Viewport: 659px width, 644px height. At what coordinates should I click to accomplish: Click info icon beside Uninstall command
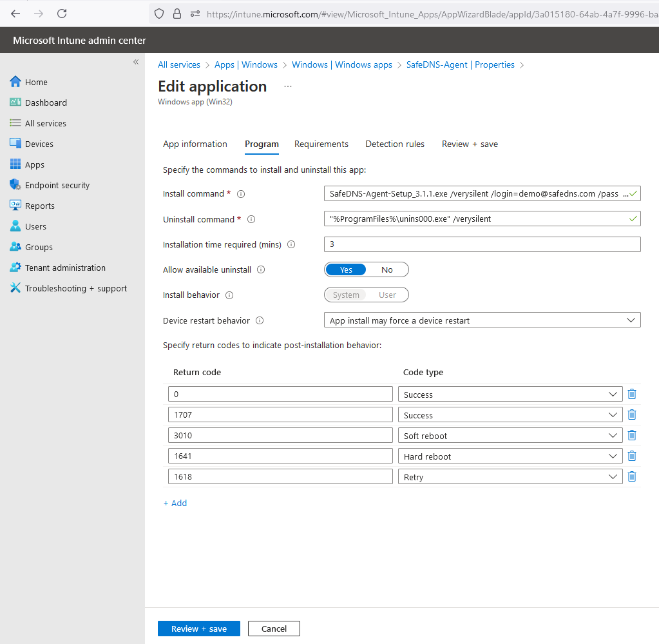[251, 219]
